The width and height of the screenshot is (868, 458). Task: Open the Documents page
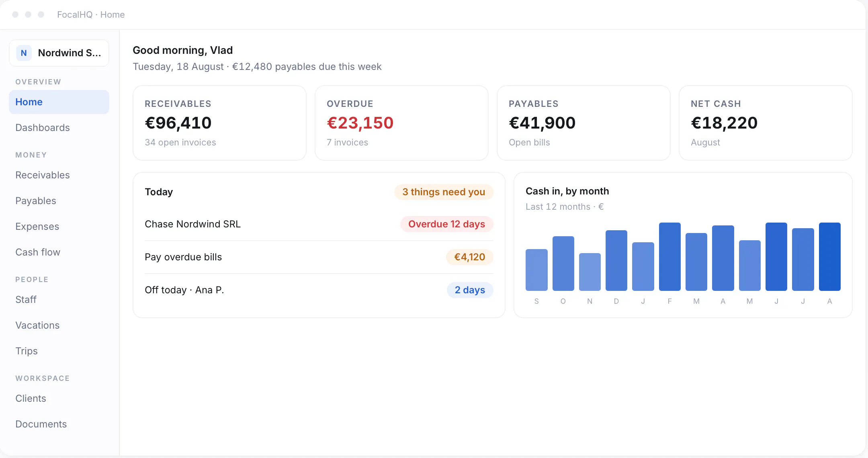[59, 424]
